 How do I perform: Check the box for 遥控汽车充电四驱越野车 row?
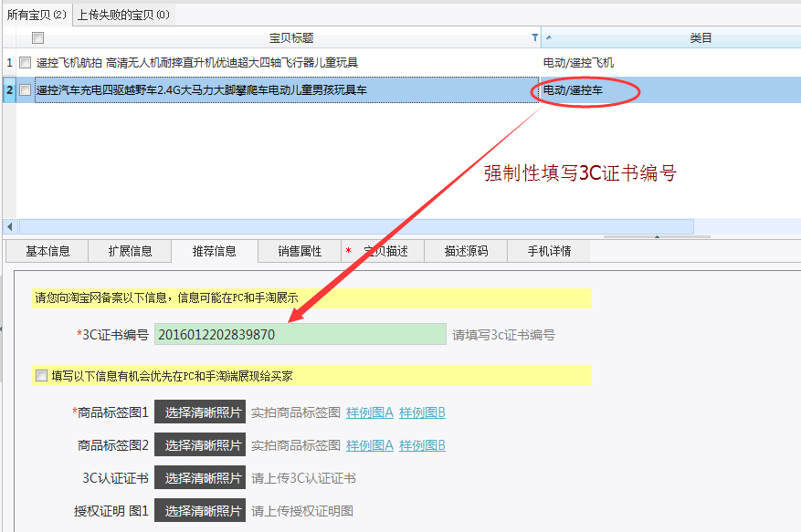click(26, 89)
